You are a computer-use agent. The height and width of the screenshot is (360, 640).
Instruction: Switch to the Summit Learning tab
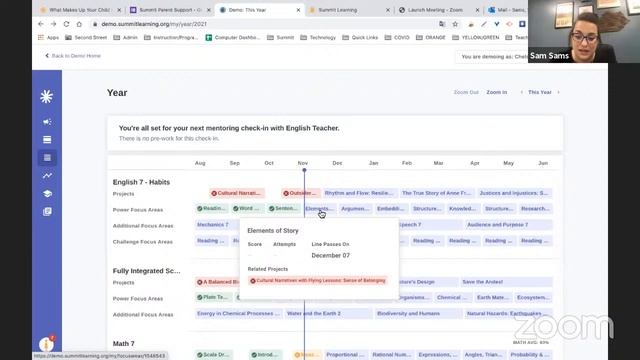(x=348, y=10)
